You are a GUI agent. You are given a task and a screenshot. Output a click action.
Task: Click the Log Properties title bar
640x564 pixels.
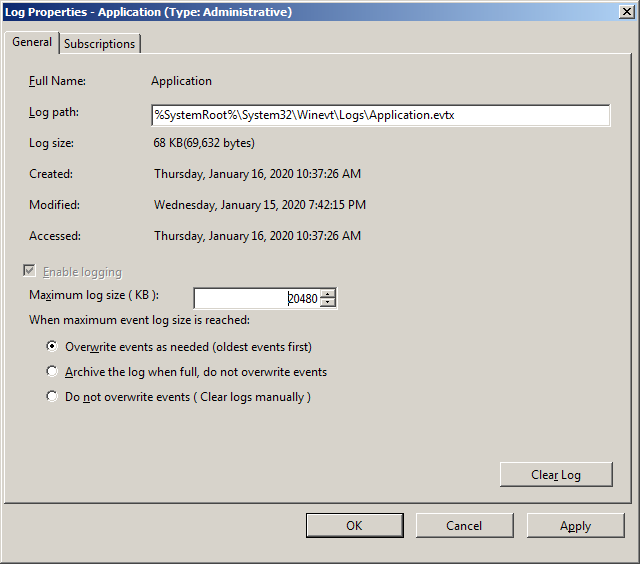pyautogui.click(x=300, y=11)
